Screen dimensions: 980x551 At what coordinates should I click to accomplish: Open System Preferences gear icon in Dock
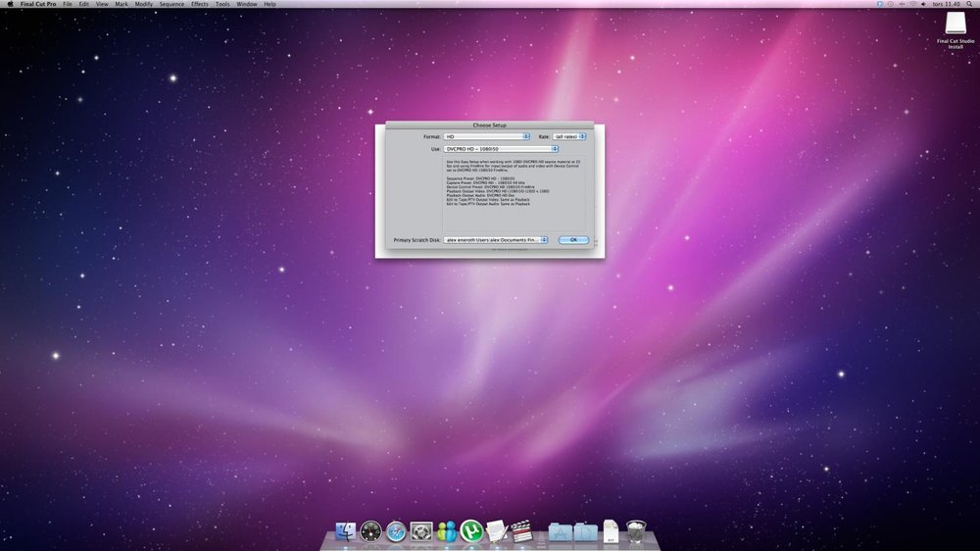click(421, 531)
